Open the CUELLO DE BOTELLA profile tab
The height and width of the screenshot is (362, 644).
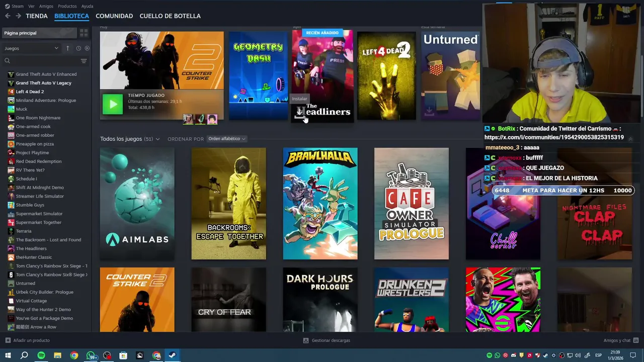170,16
